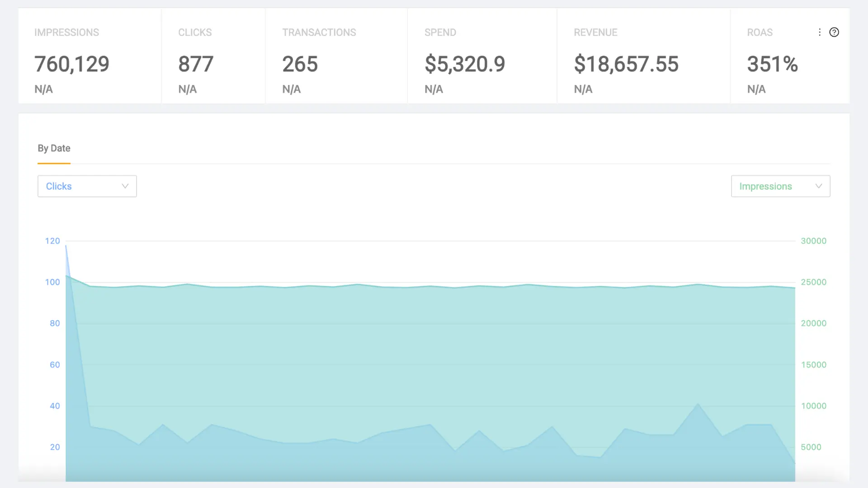Click the $18,657.55 revenue value

(x=626, y=64)
